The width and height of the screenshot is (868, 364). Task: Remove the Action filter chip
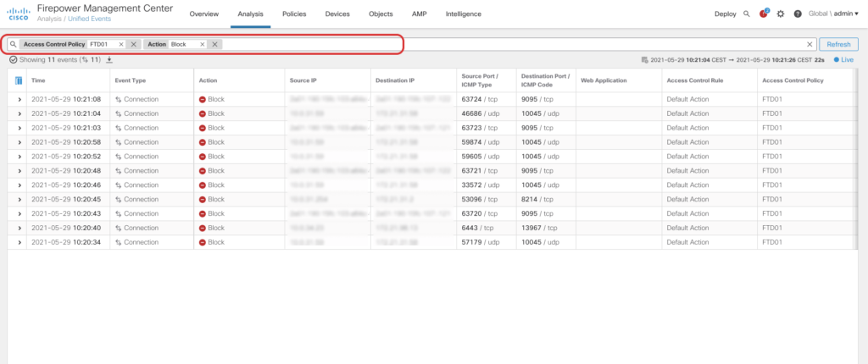[x=214, y=44]
